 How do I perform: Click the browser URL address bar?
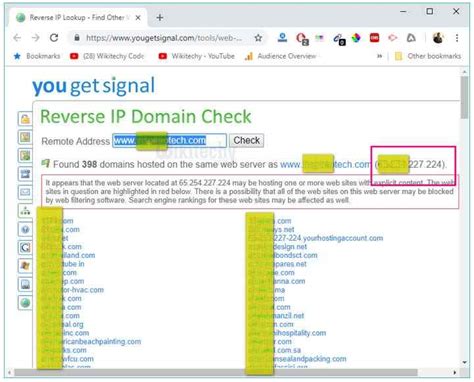click(x=164, y=38)
